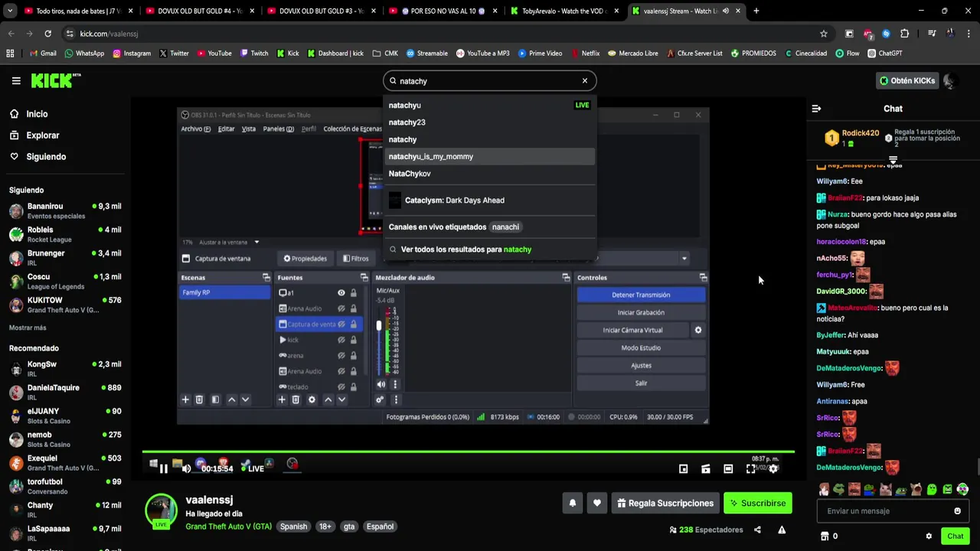Image resolution: width=980 pixels, height=551 pixels.
Task: Share the stream via share icon
Action: (757, 530)
